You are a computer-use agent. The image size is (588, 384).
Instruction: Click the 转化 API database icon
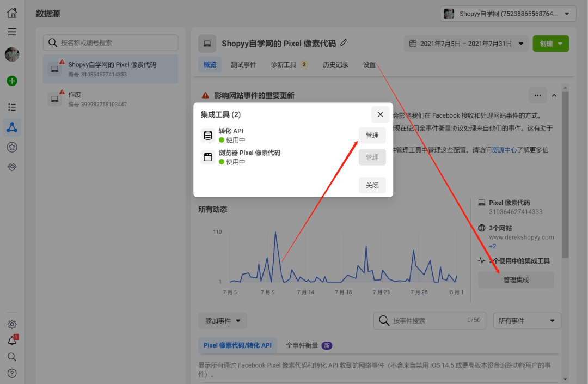click(x=208, y=136)
